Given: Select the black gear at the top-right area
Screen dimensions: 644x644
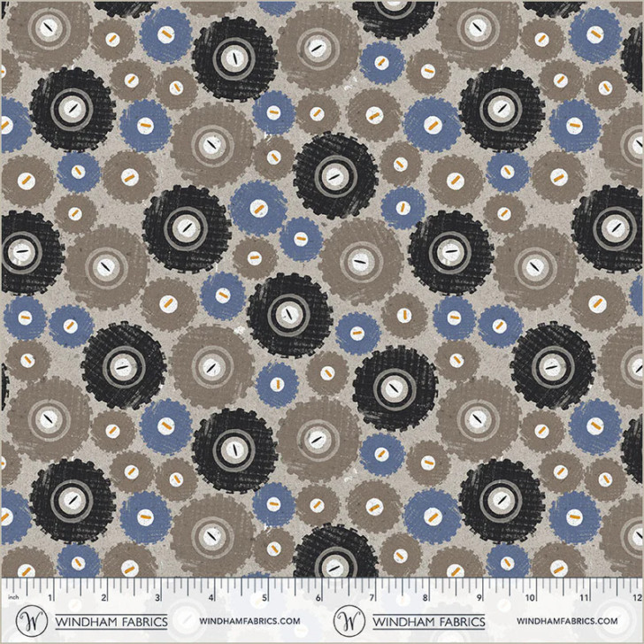Looking at the screenshot, I should pyautogui.click(x=502, y=108).
